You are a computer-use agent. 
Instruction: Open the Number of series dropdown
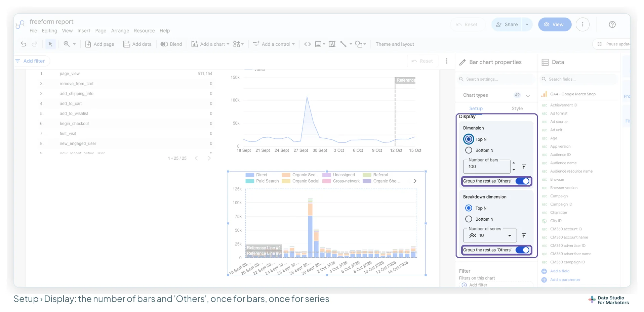(x=490, y=235)
